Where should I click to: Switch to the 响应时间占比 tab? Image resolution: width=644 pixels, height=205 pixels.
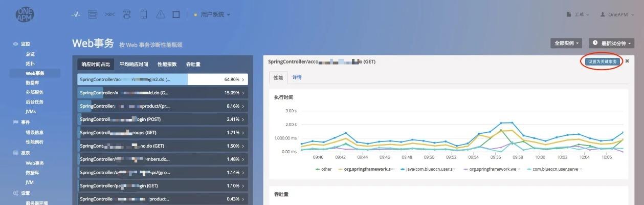coord(96,65)
